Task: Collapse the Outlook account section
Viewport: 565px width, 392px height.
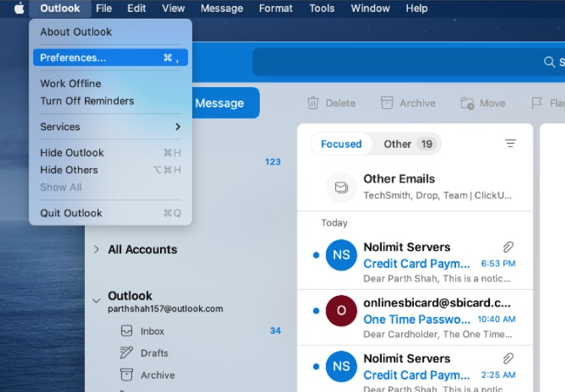Action: point(96,300)
